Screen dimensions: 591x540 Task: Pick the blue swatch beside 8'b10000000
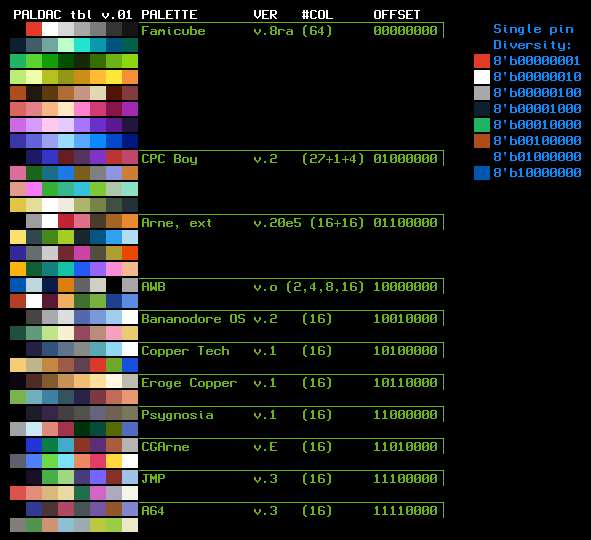point(482,173)
